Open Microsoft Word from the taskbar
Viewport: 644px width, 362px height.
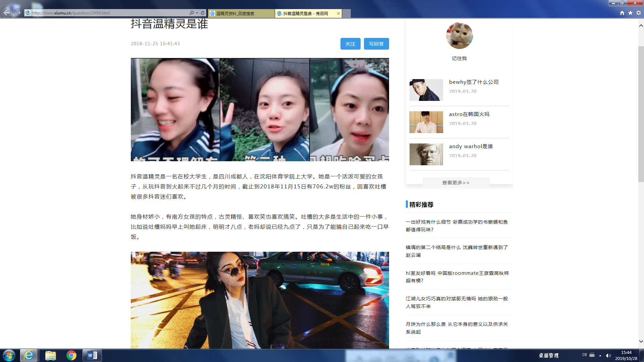(92, 355)
